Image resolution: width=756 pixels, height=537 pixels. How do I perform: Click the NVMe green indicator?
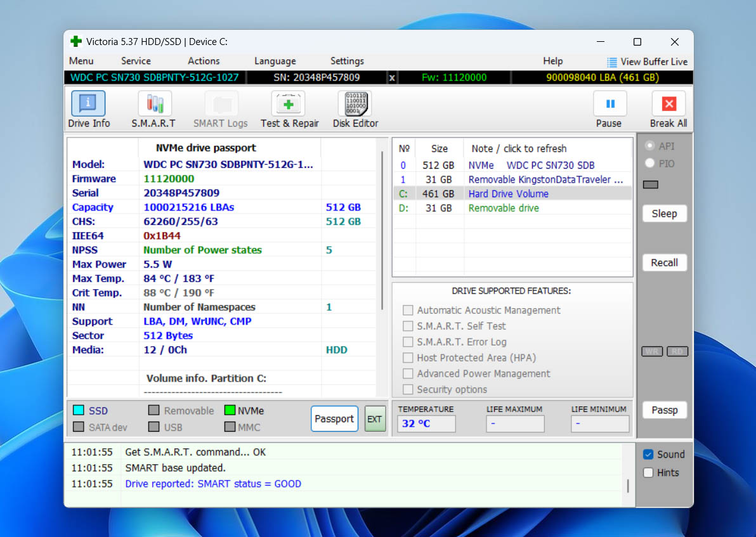[x=230, y=410]
